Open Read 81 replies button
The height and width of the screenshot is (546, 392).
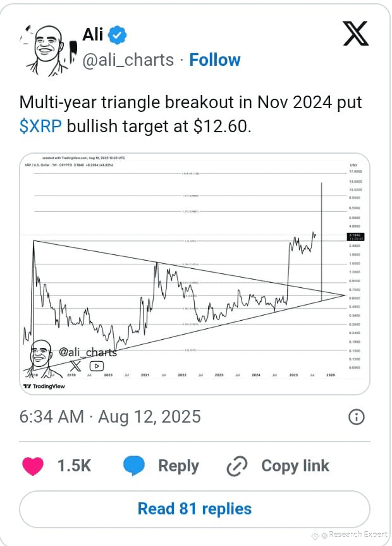(195, 509)
